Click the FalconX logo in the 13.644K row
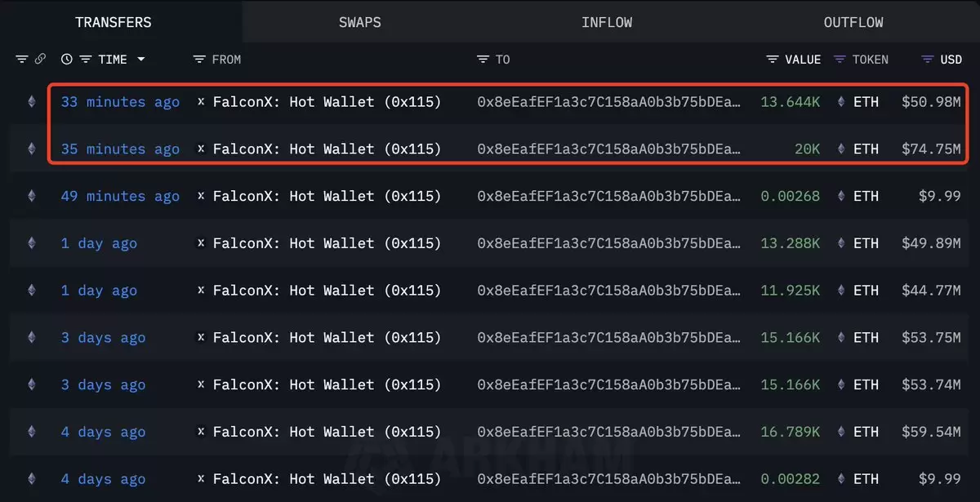980x502 pixels. (x=201, y=102)
